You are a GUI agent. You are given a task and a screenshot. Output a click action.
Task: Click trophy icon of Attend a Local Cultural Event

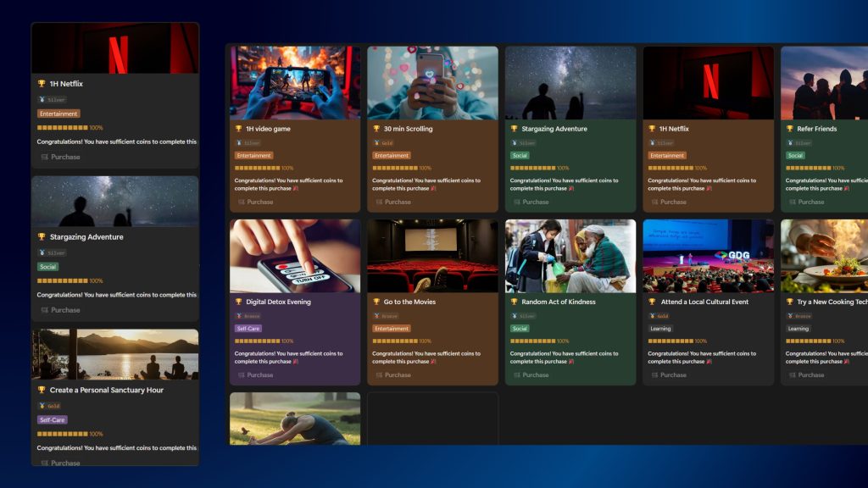652,302
